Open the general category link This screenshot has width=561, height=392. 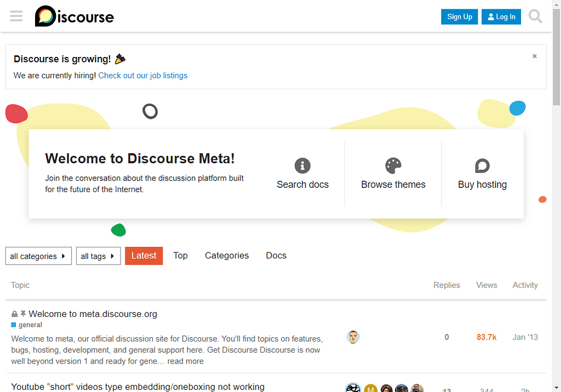click(x=30, y=325)
